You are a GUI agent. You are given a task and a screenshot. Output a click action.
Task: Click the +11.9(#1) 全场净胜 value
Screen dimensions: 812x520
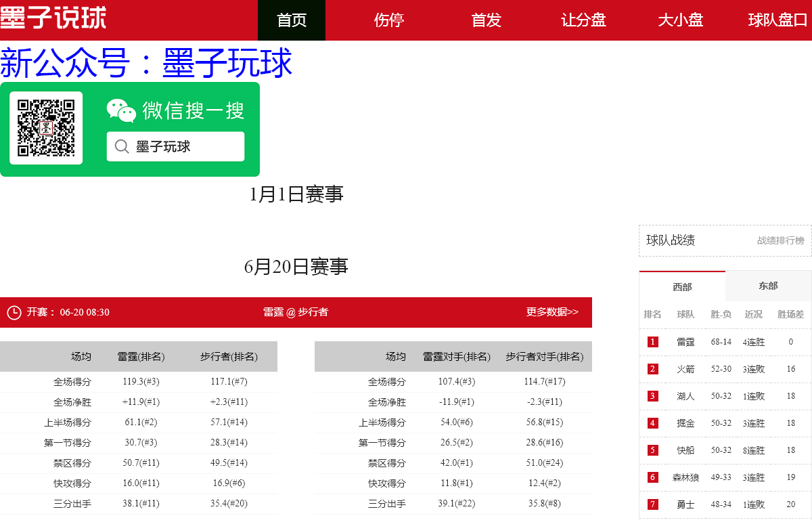141,402
